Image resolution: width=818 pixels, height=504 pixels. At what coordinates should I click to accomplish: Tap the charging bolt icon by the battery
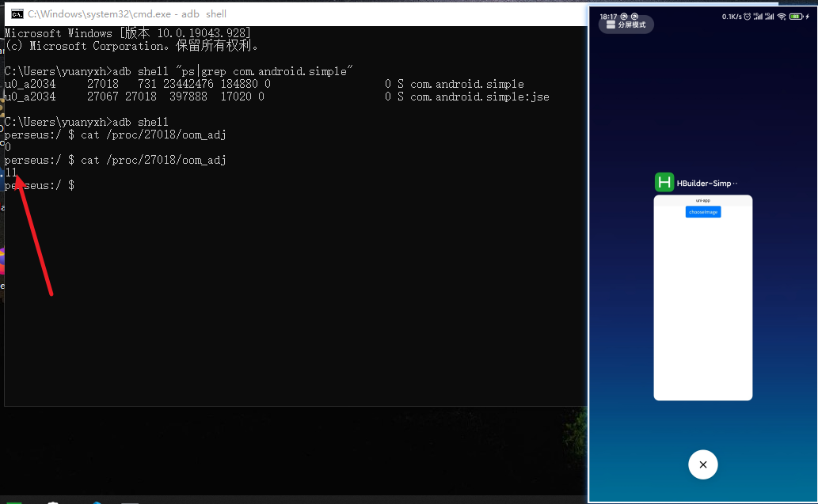(807, 17)
